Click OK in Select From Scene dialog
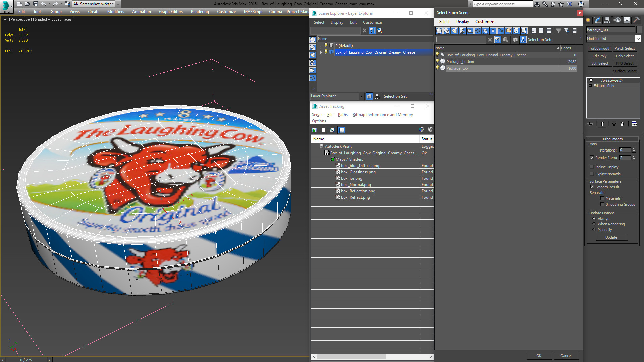The image size is (644, 362). tap(539, 356)
